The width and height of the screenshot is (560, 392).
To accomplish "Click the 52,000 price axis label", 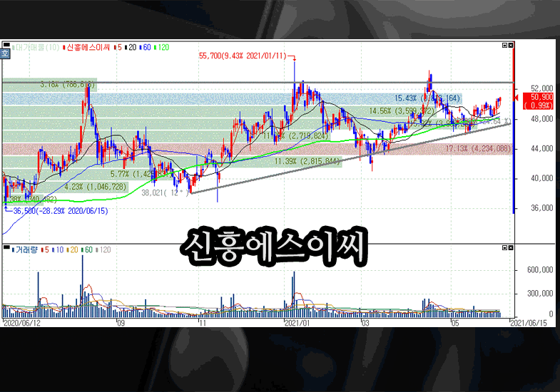I will coord(541,88).
